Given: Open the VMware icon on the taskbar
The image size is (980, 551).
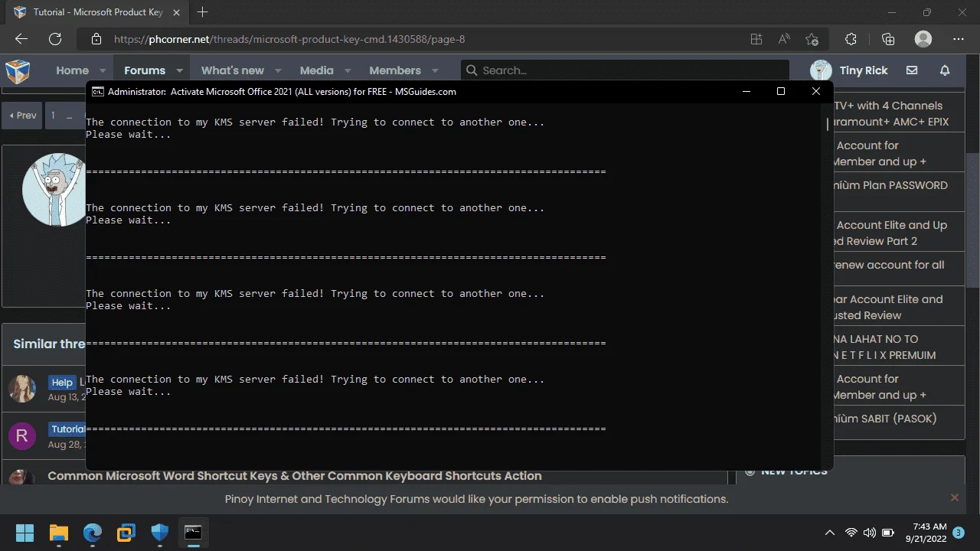Looking at the screenshot, I should pyautogui.click(x=126, y=533).
